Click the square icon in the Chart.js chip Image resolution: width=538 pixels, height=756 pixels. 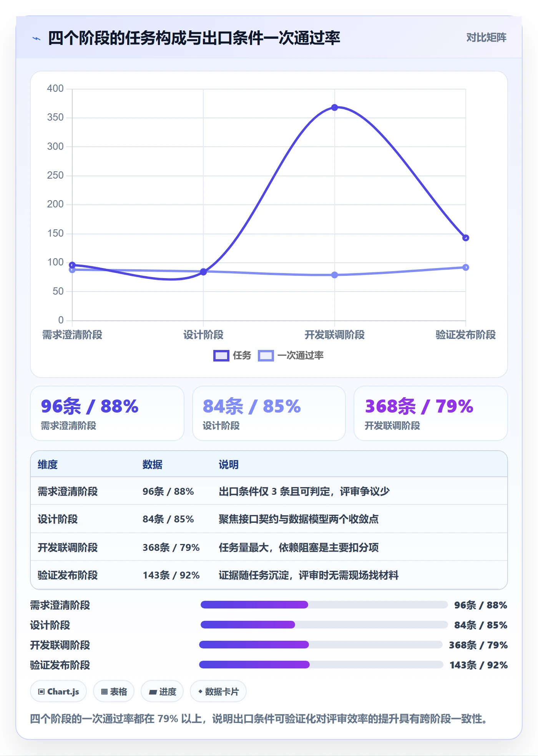click(42, 692)
